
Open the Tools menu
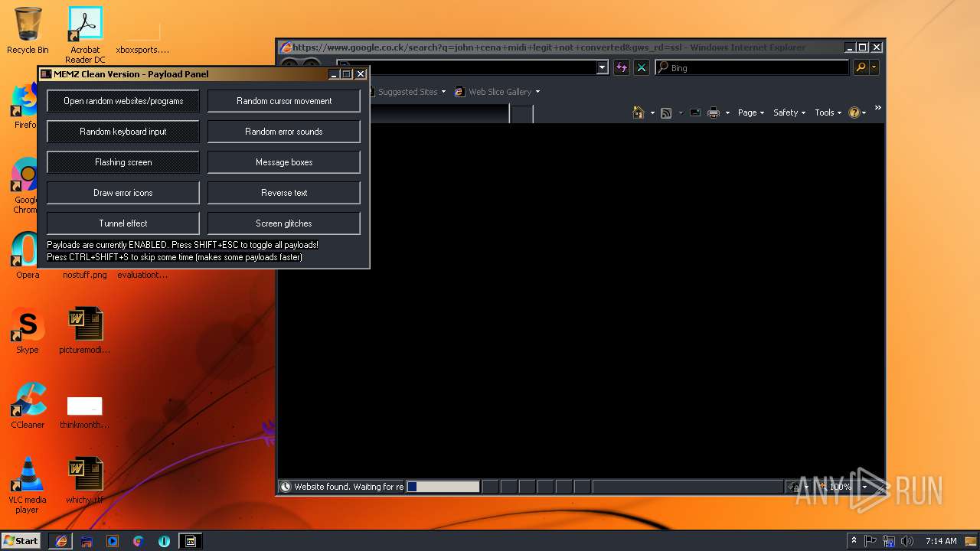(x=828, y=112)
